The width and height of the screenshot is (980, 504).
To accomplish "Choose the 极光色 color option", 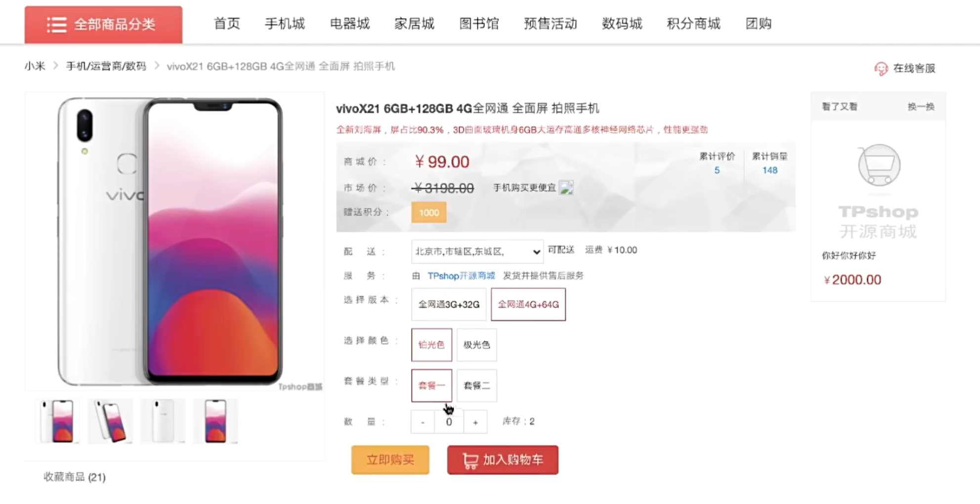I will [x=476, y=345].
